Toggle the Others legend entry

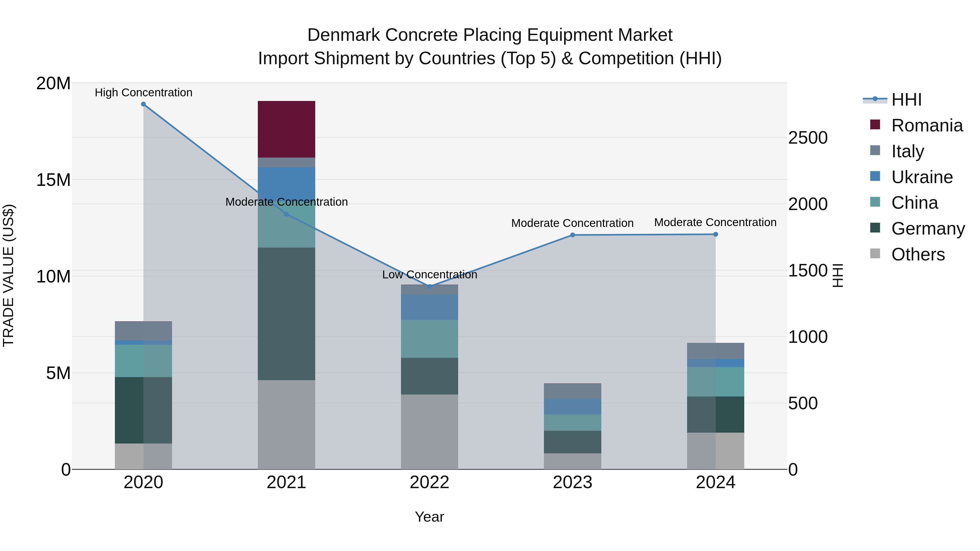pos(907,254)
